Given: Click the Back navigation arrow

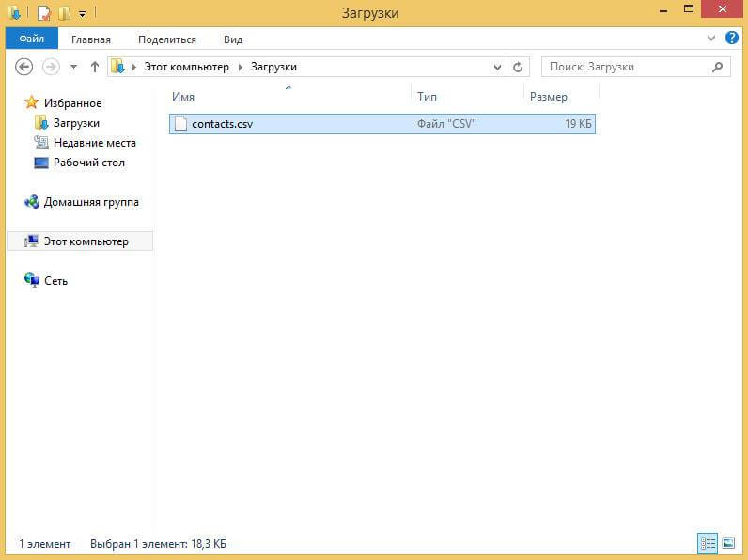Looking at the screenshot, I should (x=23, y=67).
